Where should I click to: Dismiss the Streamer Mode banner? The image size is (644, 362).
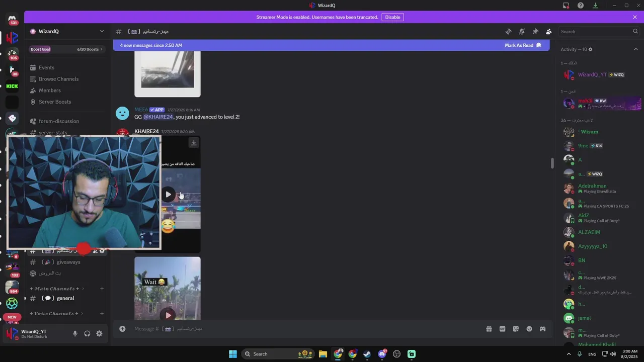click(x=635, y=17)
